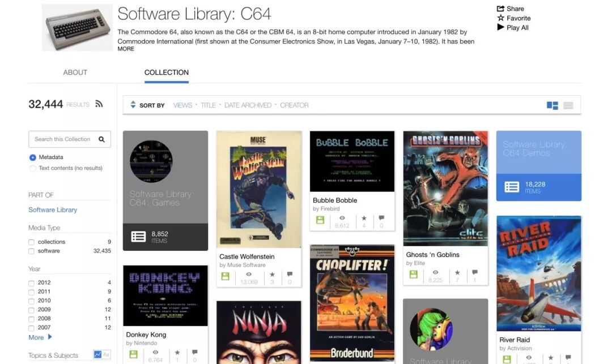Check the 2012 year checkbox

coord(31,283)
